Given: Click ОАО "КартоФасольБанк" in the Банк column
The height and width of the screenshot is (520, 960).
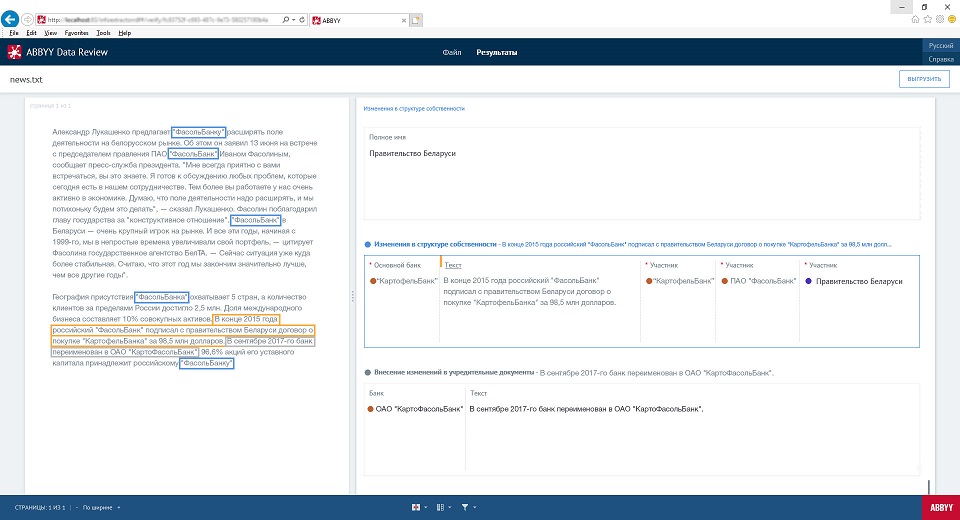Looking at the screenshot, I should click(419, 409).
